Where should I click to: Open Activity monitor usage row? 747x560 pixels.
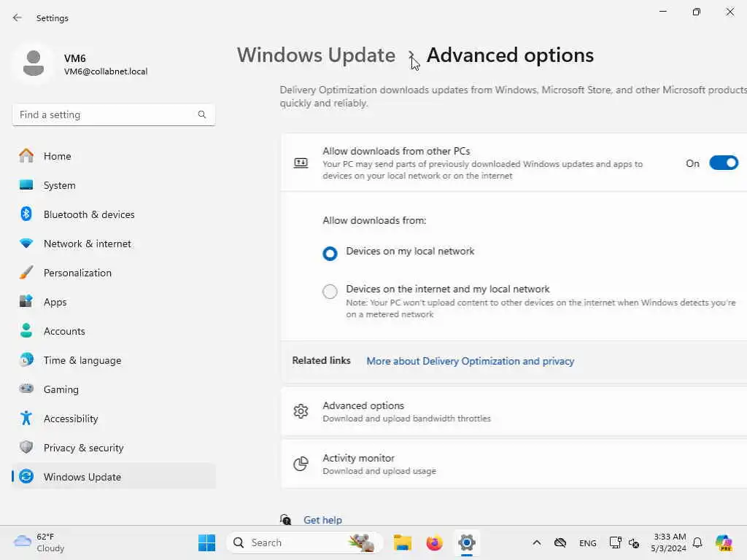pos(514,464)
